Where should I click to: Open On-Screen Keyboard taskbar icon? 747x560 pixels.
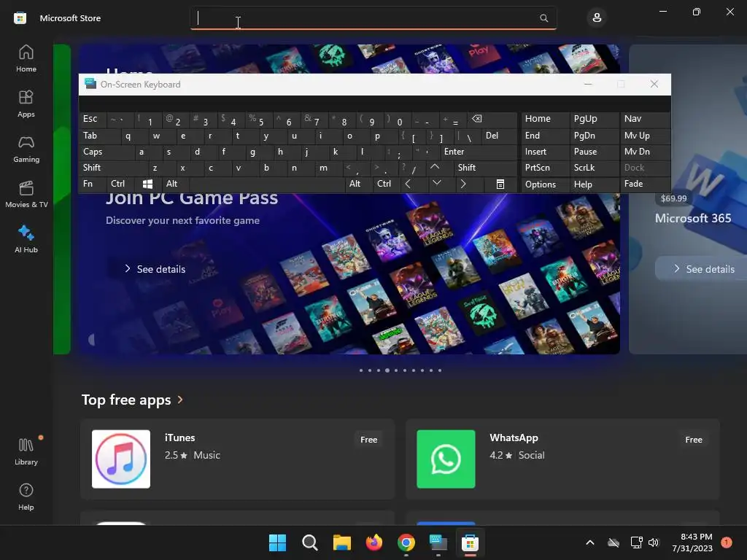438,542
